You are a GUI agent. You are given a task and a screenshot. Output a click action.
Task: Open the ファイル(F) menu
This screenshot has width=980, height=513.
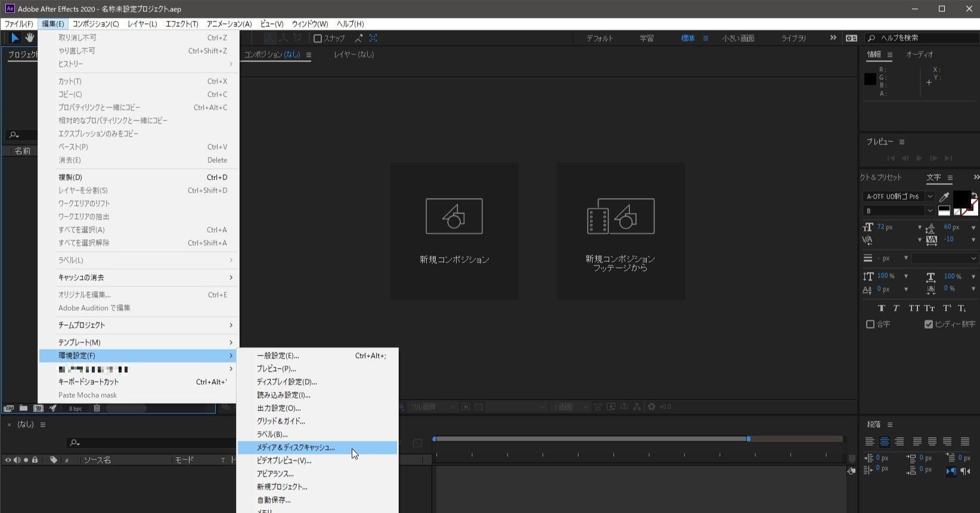point(19,24)
